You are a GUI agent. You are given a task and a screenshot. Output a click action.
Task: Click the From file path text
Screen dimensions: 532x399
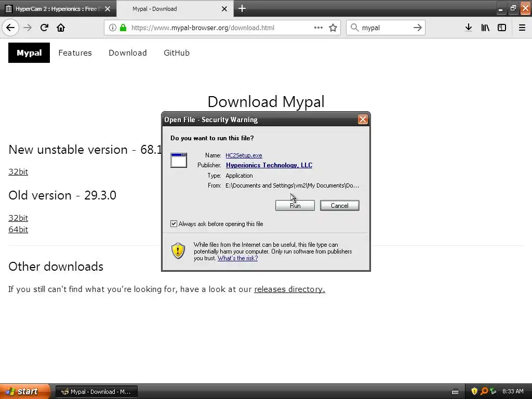[x=292, y=185]
